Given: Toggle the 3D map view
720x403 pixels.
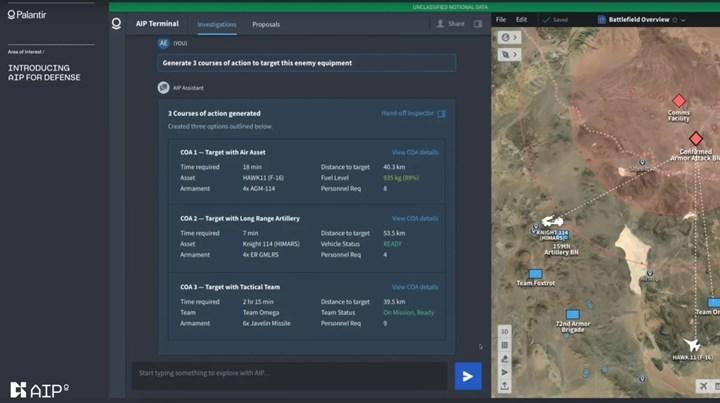Looking at the screenshot, I should point(505,332).
